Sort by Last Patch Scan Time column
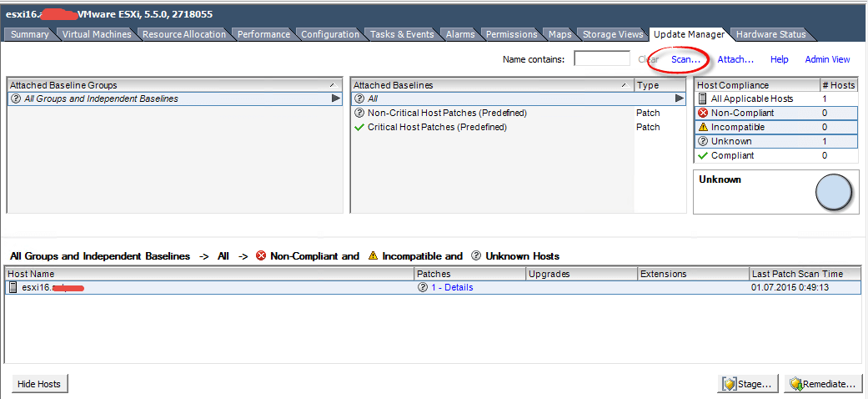 click(805, 274)
